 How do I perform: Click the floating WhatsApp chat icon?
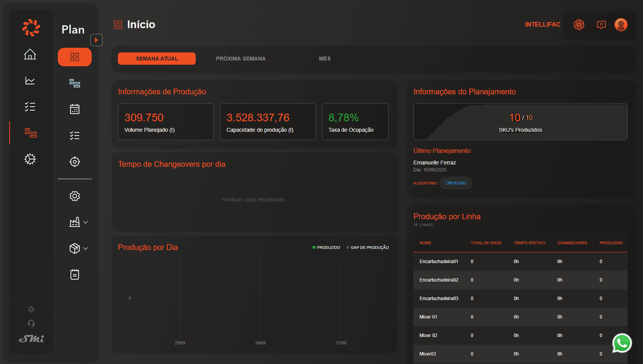coord(622,343)
